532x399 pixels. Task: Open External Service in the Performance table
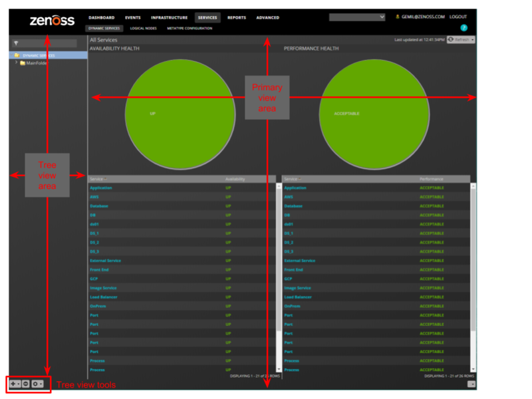300,261
